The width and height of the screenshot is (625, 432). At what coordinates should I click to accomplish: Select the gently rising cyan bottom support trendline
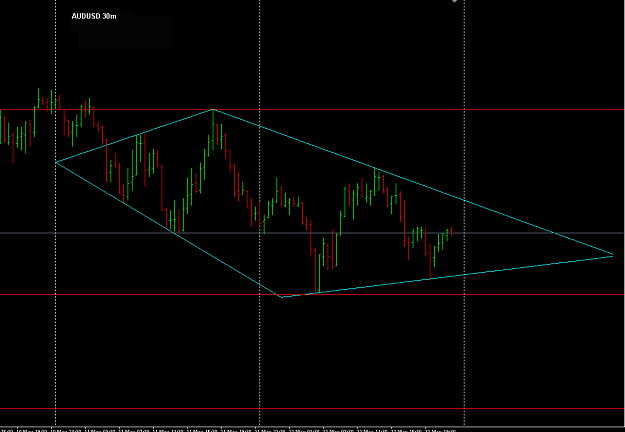coord(447,277)
